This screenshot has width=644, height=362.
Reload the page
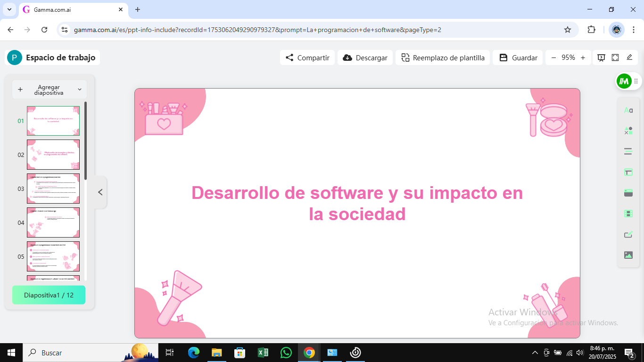pyautogui.click(x=44, y=30)
